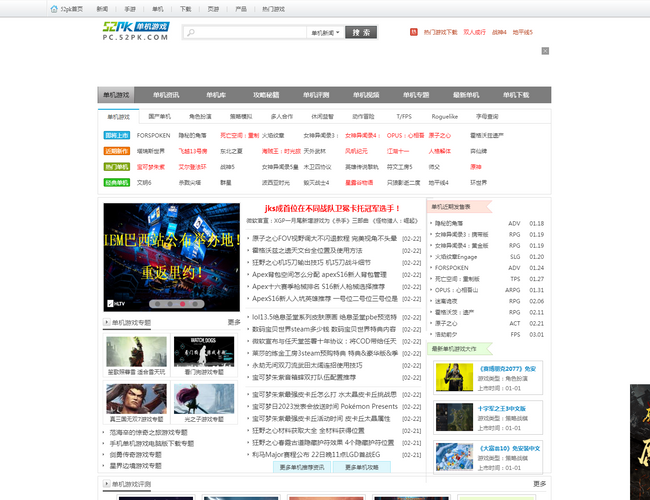Switch to the 策略模拟 category tab
The image size is (650, 500).
241,117
